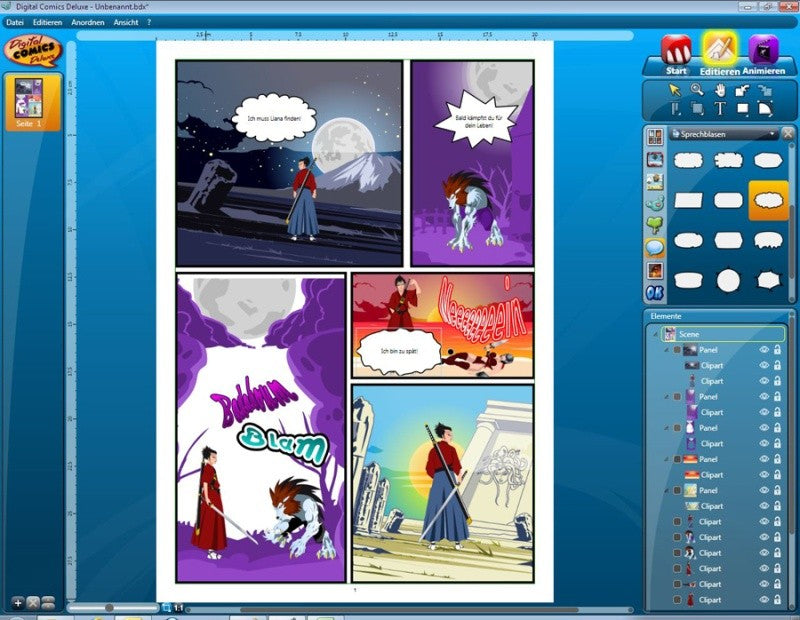800x620 pixels.
Task: Pick the parallelogram speech bubble shape
Action: [688, 200]
